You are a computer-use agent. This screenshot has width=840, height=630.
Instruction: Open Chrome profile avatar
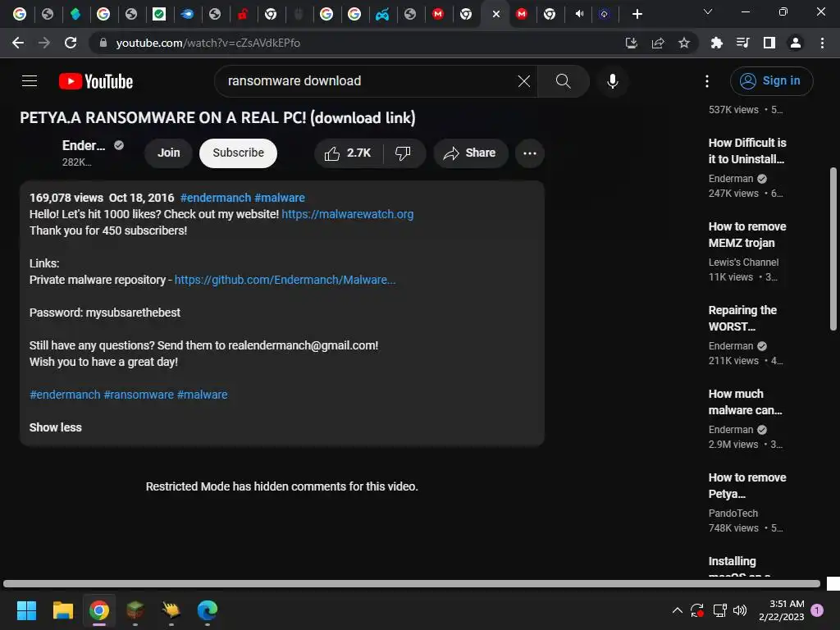pos(796,43)
